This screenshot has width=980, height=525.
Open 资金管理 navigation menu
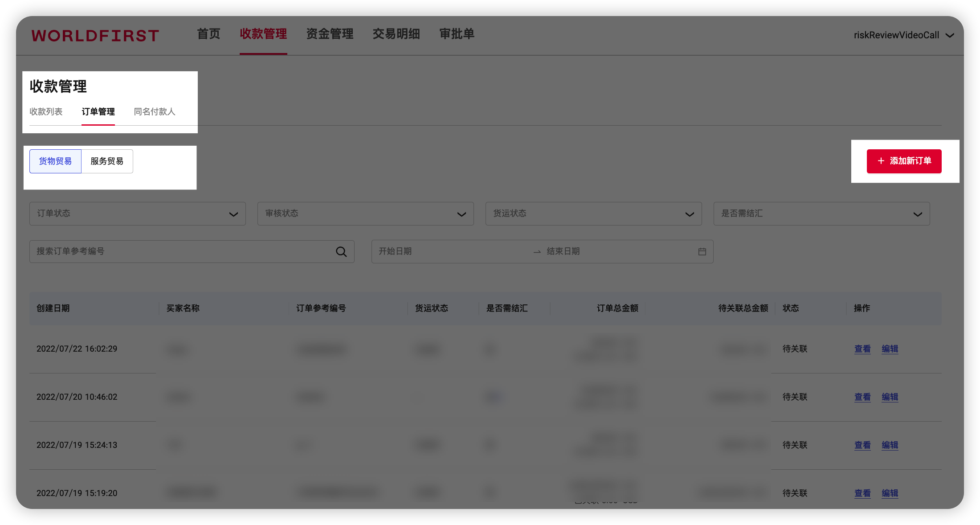[x=330, y=34]
